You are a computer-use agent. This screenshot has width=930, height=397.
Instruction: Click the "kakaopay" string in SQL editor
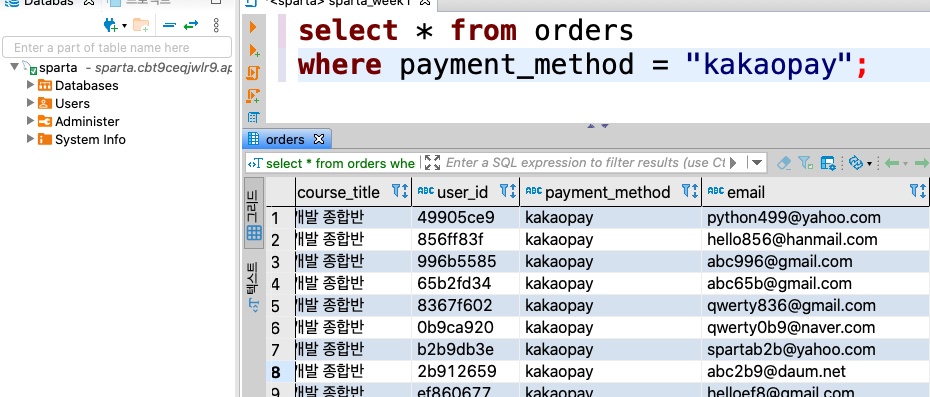[x=769, y=64]
